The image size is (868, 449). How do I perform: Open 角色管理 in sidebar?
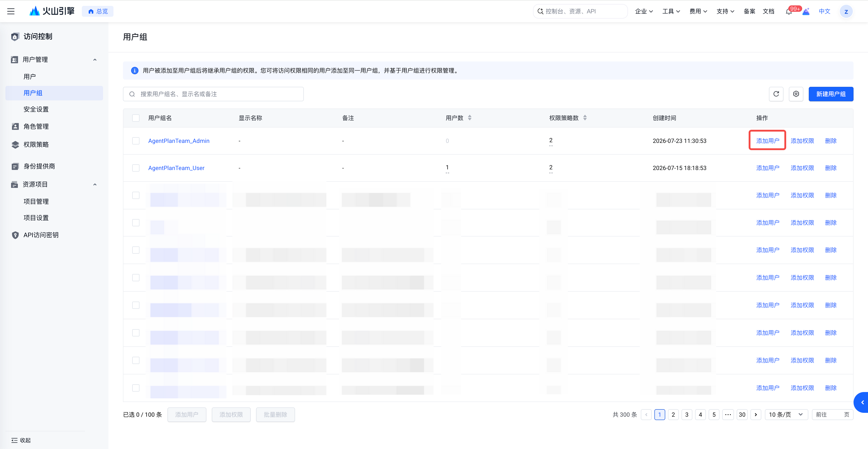(36, 126)
